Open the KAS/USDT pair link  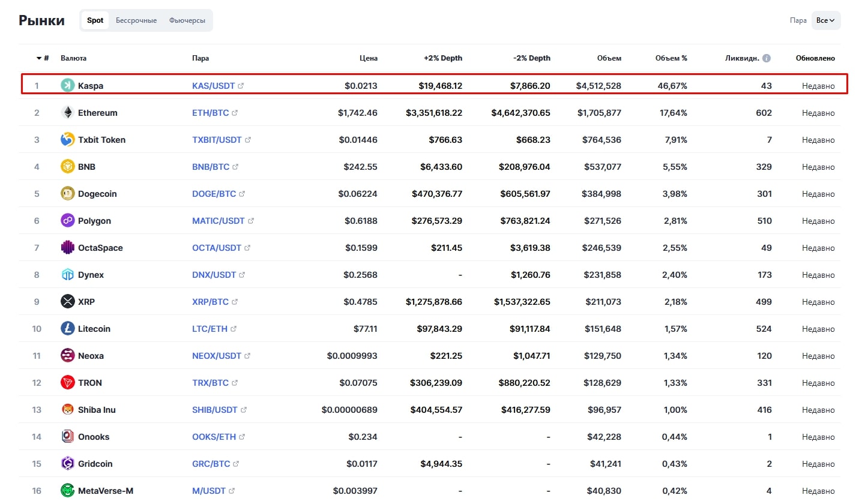[214, 86]
